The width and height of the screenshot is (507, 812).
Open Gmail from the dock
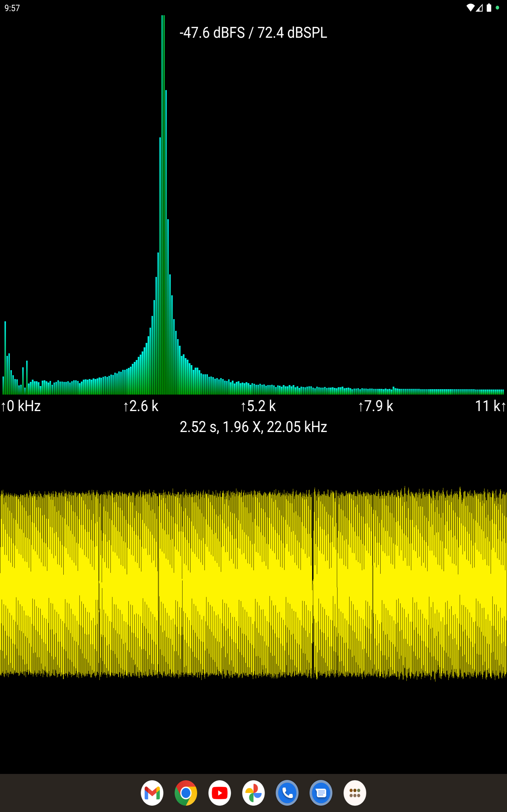tap(152, 793)
